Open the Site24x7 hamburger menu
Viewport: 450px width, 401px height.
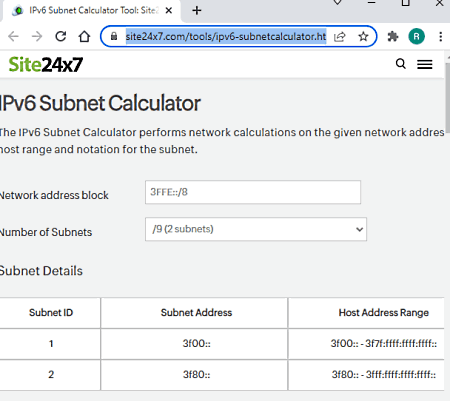(425, 64)
